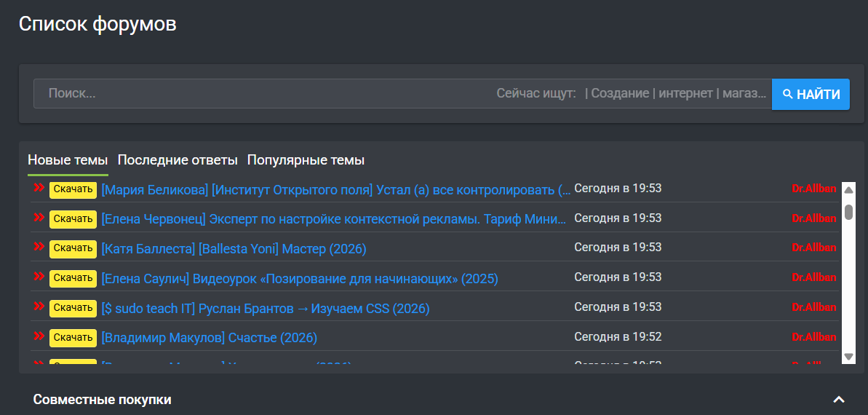Click the red arrow icon beside sudo teach IT topic

point(39,307)
